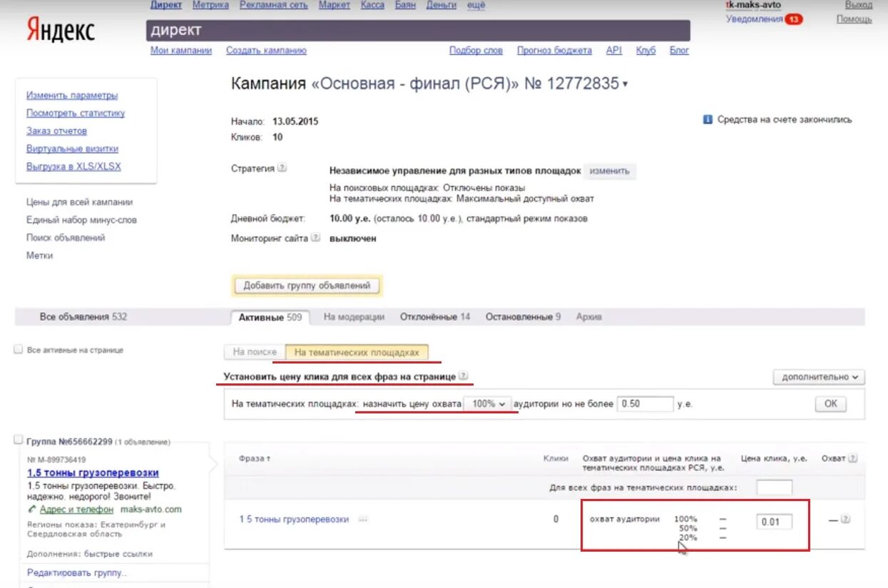Select the На поиске tab
Image resolution: width=888 pixels, height=588 pixels.
[255, 352]
